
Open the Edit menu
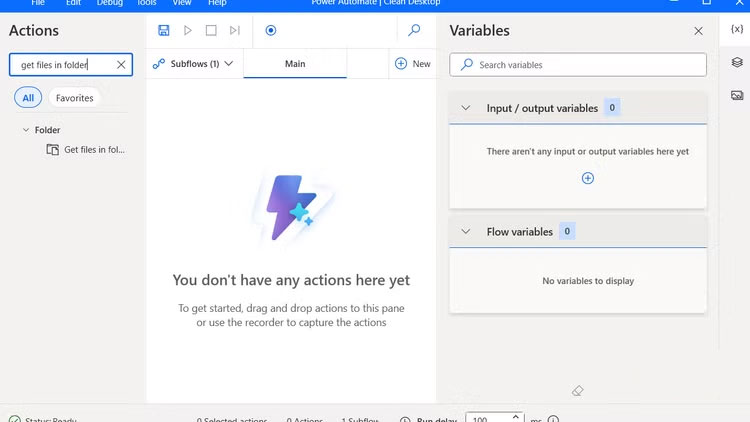pyautogui.click(x=73, y=3)
